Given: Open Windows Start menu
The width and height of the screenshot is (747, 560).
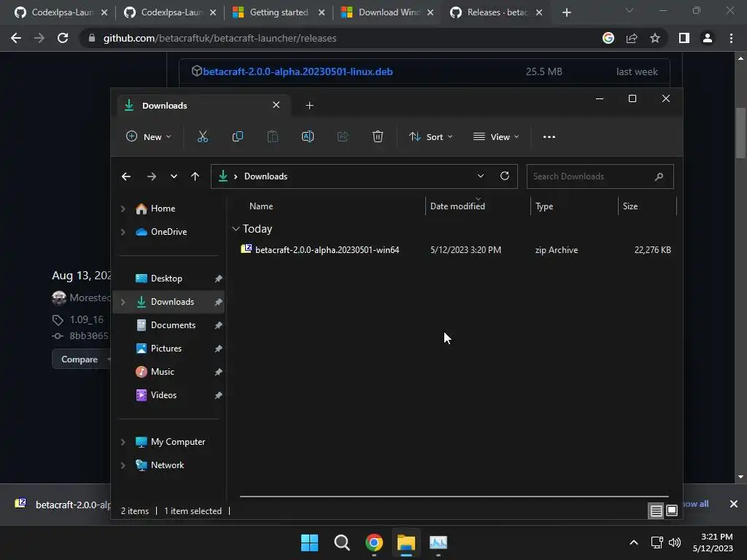Looking at the screenshot, I should (x=309, y=542).
